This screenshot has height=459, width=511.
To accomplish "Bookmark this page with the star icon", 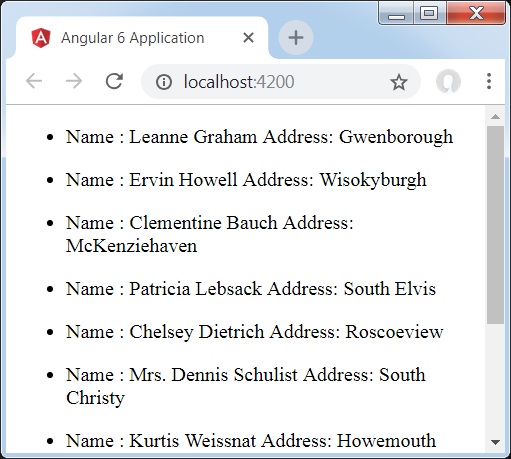I will coord(399,82).
